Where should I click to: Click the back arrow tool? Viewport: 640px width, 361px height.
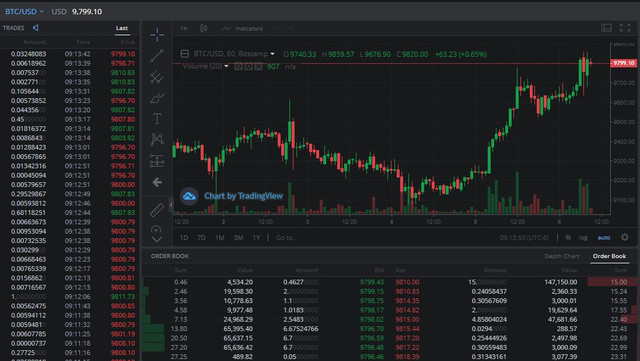point(157,182)
